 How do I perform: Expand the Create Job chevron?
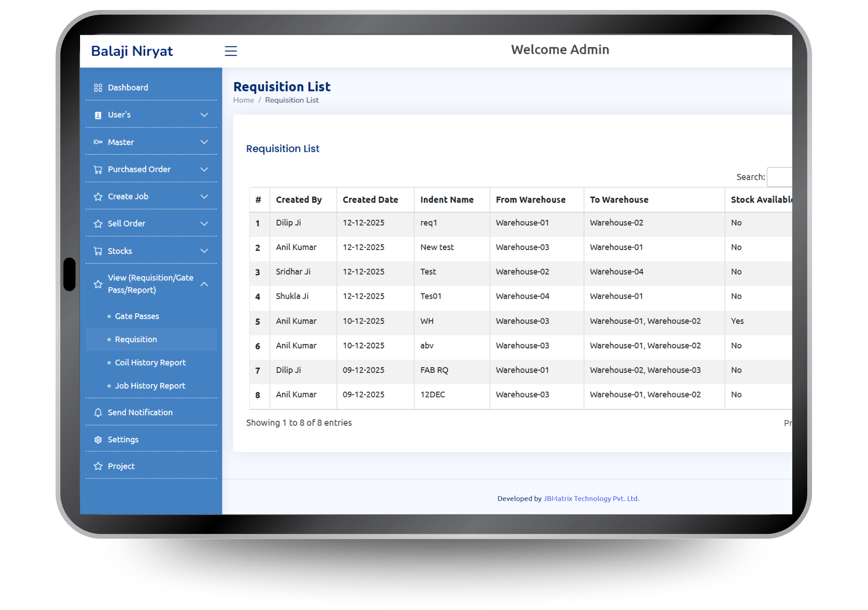204,197
